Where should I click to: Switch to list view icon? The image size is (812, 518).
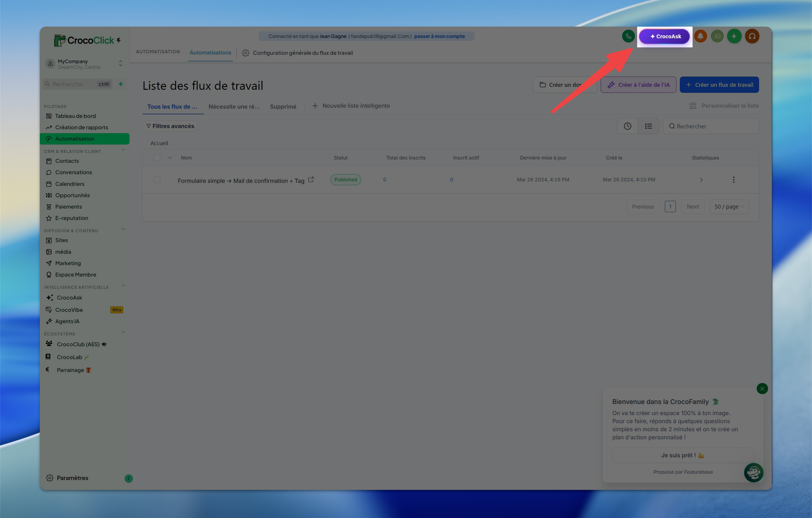point(648,126)
